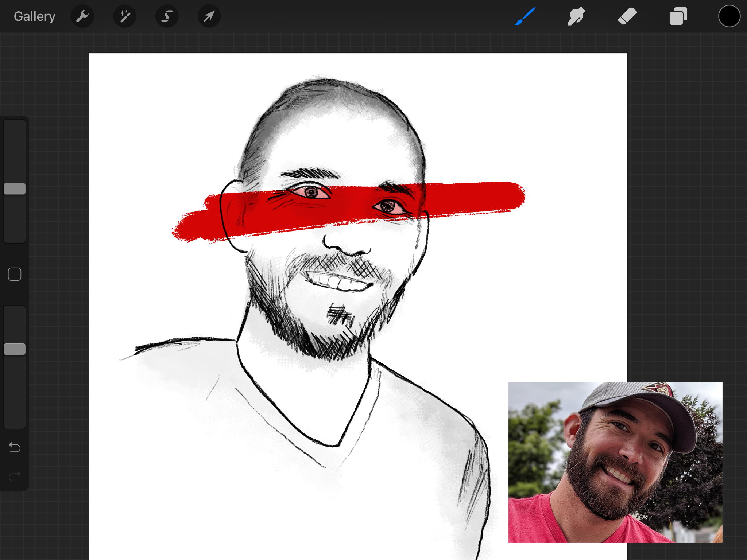Screen dimensions: 747x560
Task: Open the black color picker swatch
Action: point(729,16)
